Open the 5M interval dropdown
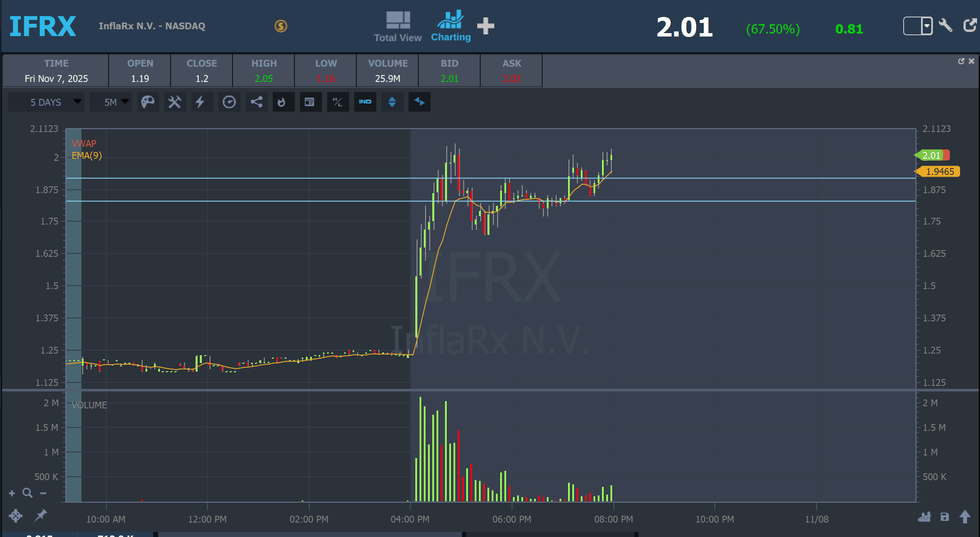 (x=111, y=102)
